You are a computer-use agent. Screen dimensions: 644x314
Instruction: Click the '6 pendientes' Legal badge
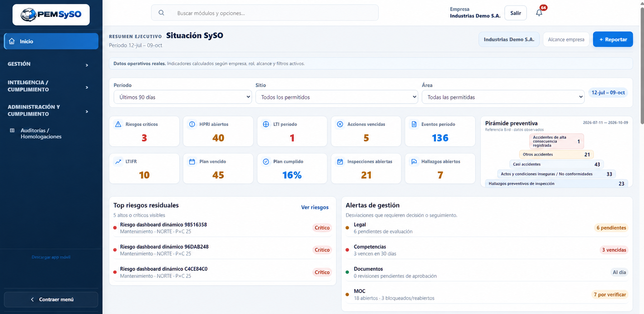click(611, 228)
